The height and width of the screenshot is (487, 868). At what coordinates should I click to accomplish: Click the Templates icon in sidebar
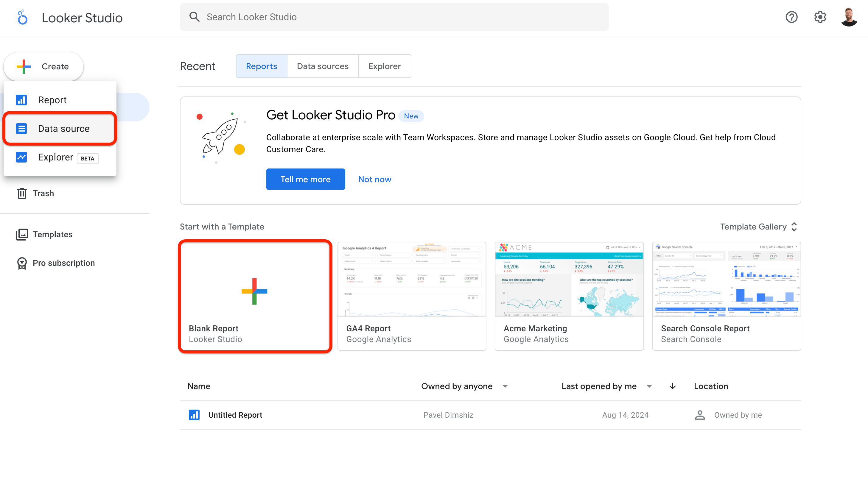pos(21,234)
